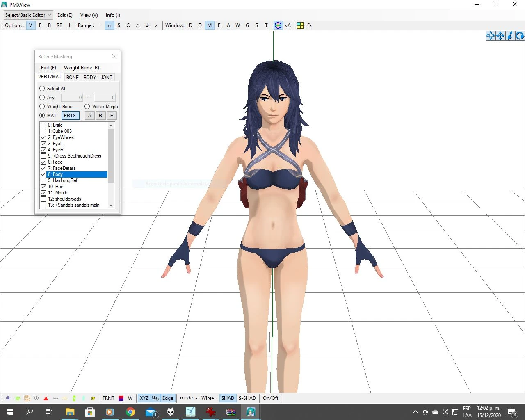Toggle the Edge button in bottom toolbar
This screenshot has width=525, height=420.
(x=168, y=398)
